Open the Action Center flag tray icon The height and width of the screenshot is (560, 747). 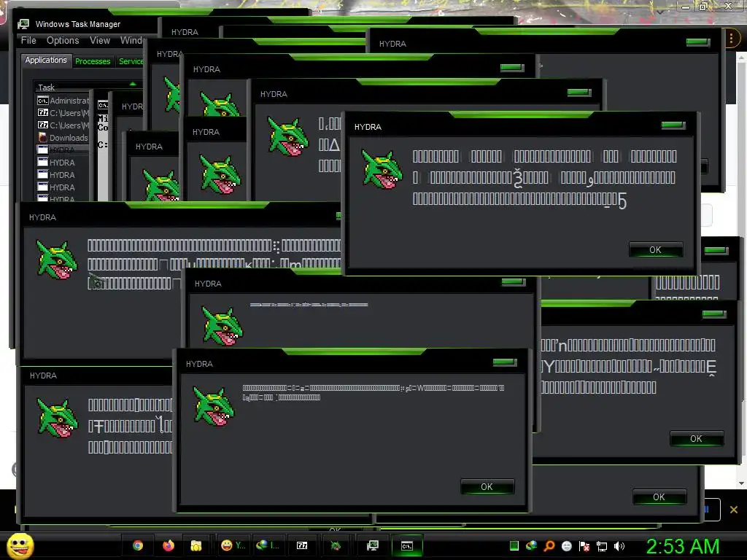pos(584,545)
